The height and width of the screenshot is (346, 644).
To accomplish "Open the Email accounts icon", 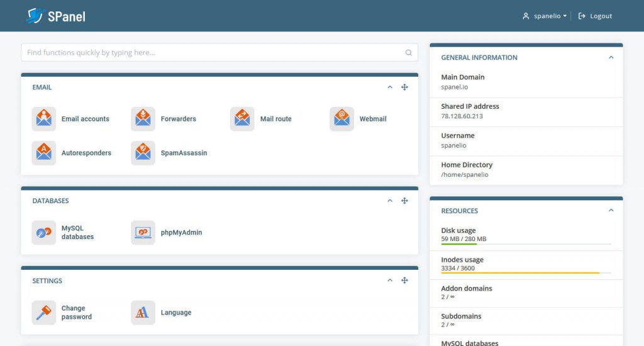I will [44, 119].
